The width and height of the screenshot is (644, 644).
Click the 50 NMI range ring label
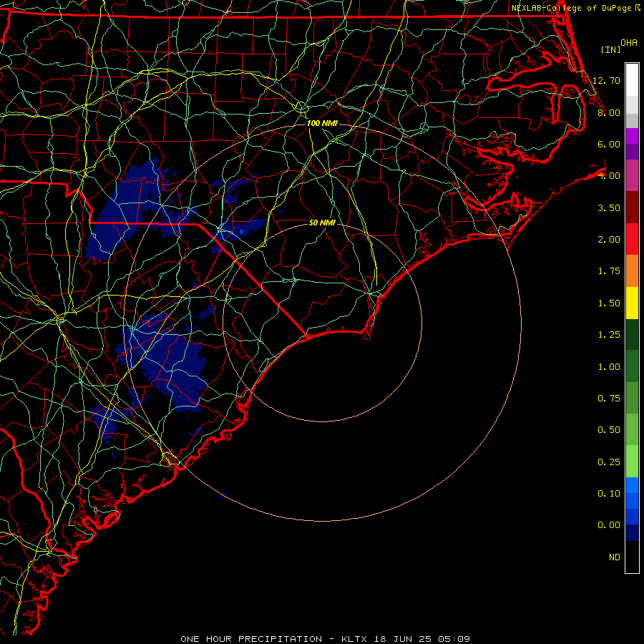tap(322, 223)
